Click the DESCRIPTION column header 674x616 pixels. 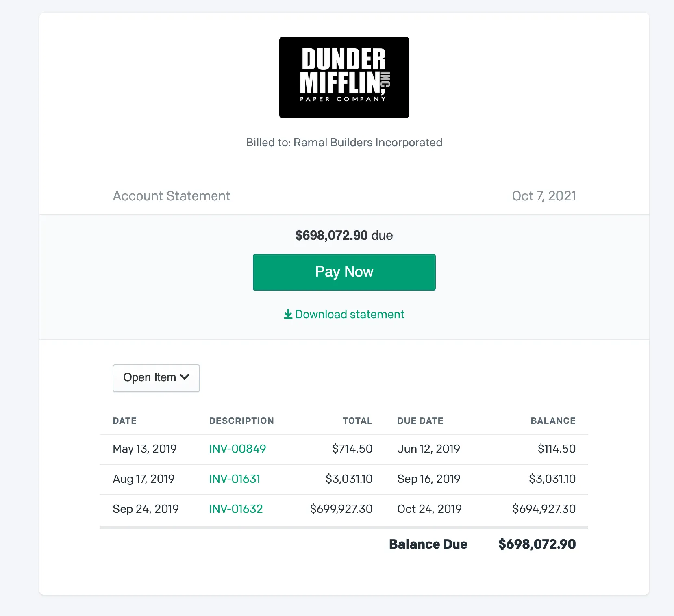pyautogui.click(x=241, y=421)
